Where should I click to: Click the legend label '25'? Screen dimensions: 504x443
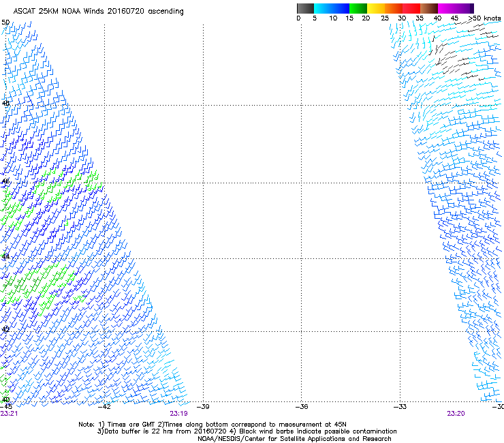(385, 18)
